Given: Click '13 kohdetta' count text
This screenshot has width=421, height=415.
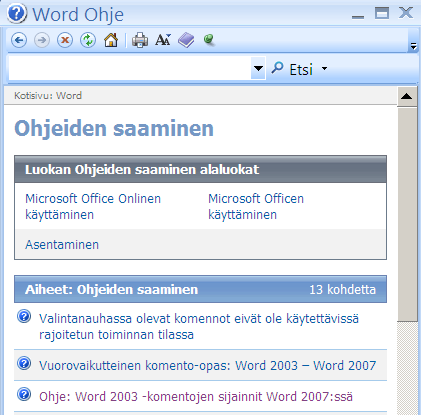Looking at the screenshot, I should 342,289.
